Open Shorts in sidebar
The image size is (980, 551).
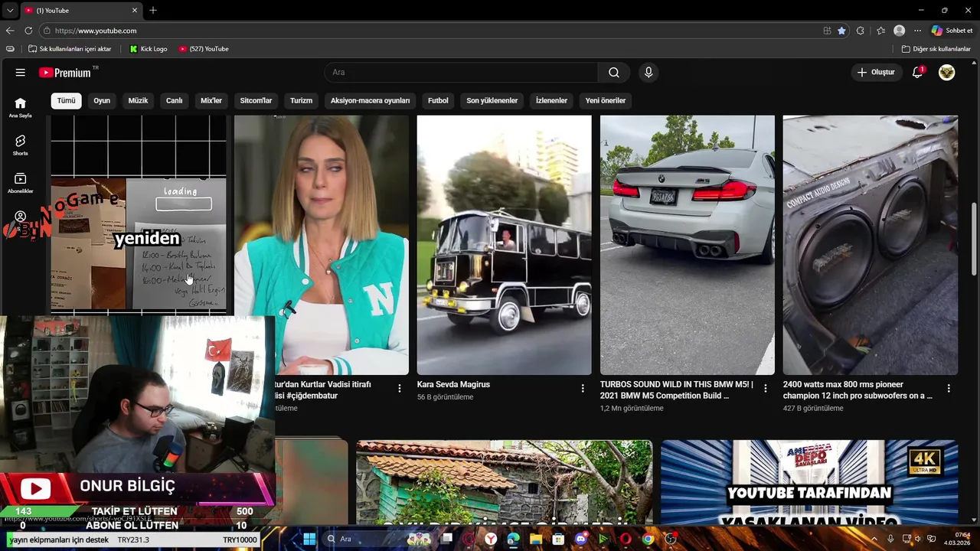click(x=20, y=145)
